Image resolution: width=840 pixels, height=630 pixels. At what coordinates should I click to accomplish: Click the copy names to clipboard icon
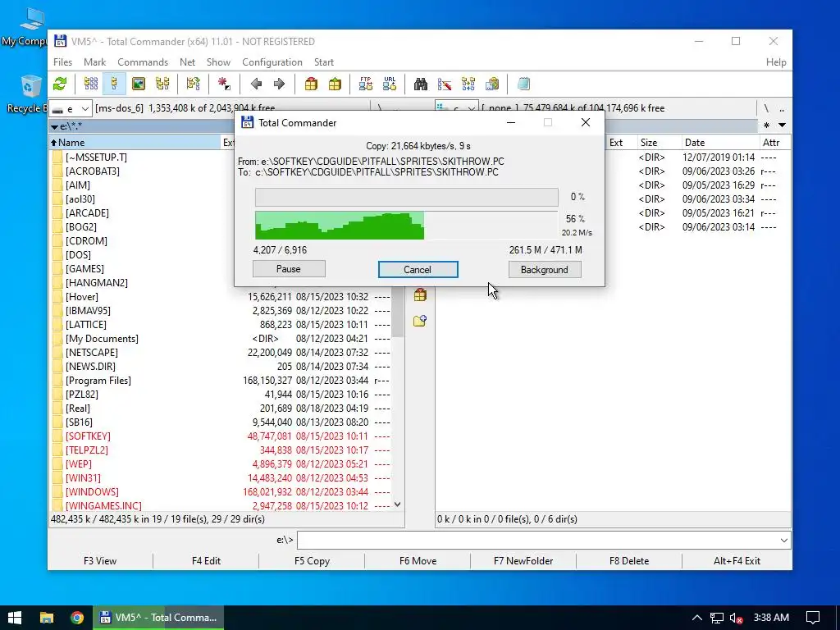tap(492, 84)
